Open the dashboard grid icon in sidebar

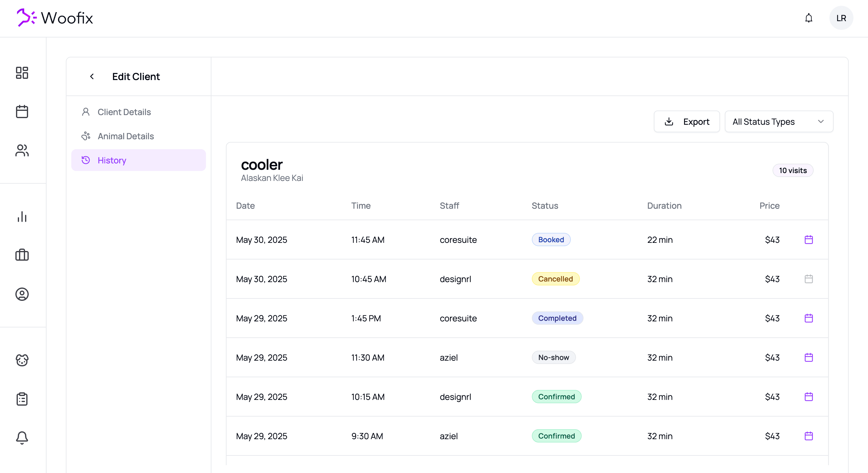[x=22, y=73]
